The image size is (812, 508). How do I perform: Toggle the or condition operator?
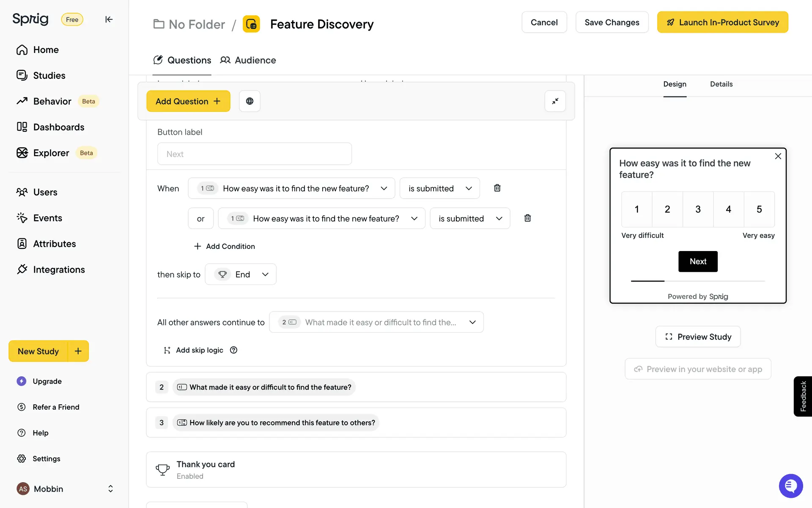[x=200, y=218]
